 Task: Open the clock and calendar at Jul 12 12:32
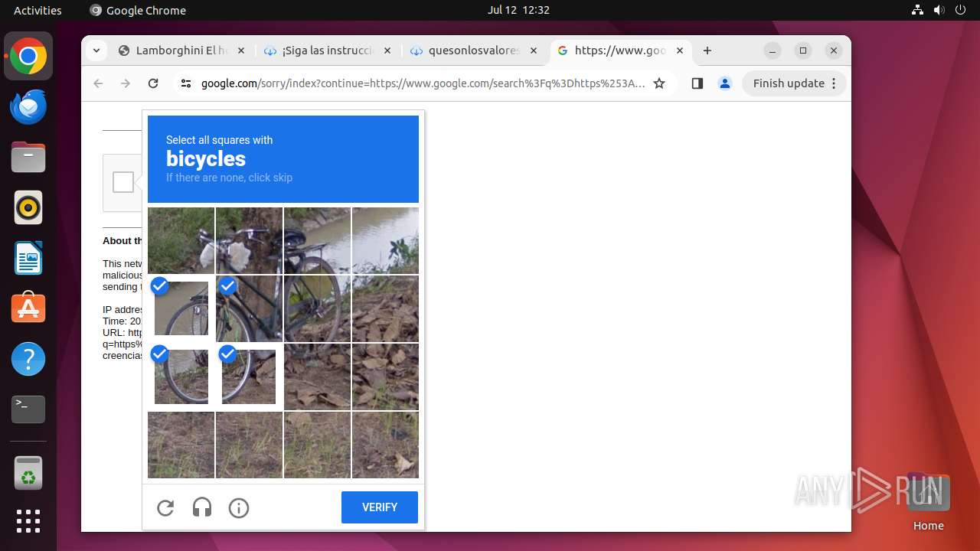(x=518, y=10)
